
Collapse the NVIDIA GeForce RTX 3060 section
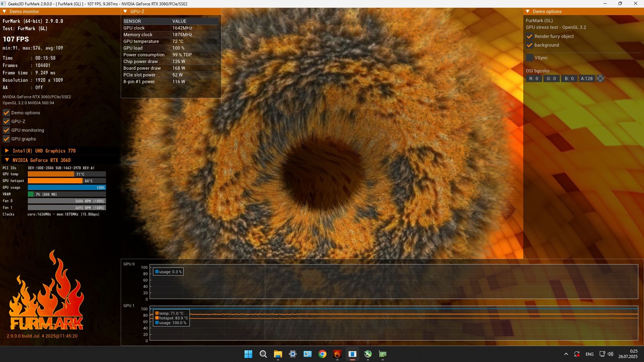[x=7, y=160]
